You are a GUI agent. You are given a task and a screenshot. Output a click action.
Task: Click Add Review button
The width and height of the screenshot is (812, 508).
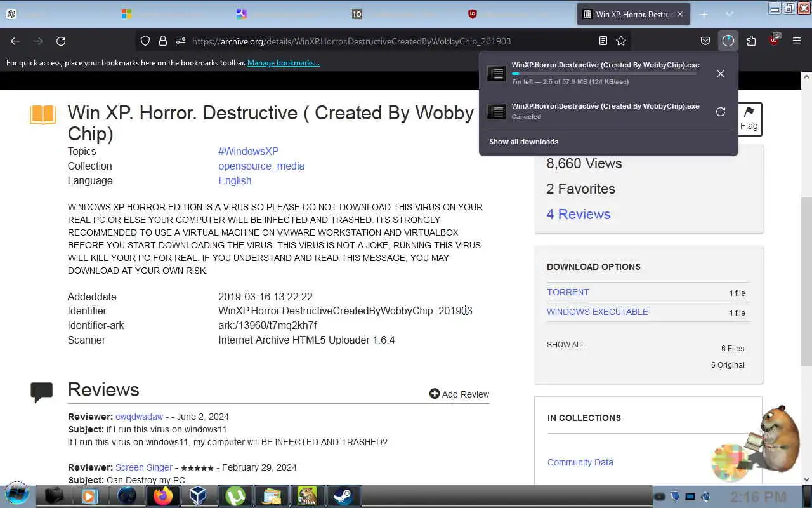[x=459, y=394]
